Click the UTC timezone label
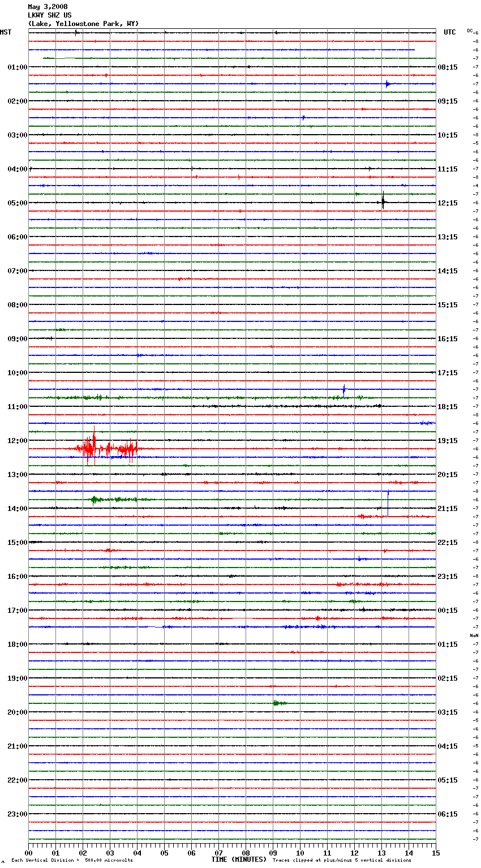The height and width of the screenshot is (868, 481). pyautogui.click(x=450, y=32)
